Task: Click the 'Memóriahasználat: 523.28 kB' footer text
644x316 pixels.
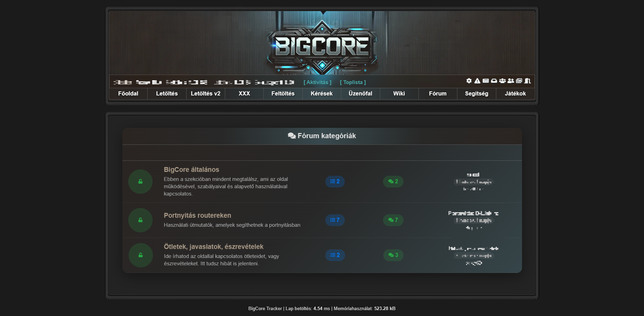Action: 365,308
